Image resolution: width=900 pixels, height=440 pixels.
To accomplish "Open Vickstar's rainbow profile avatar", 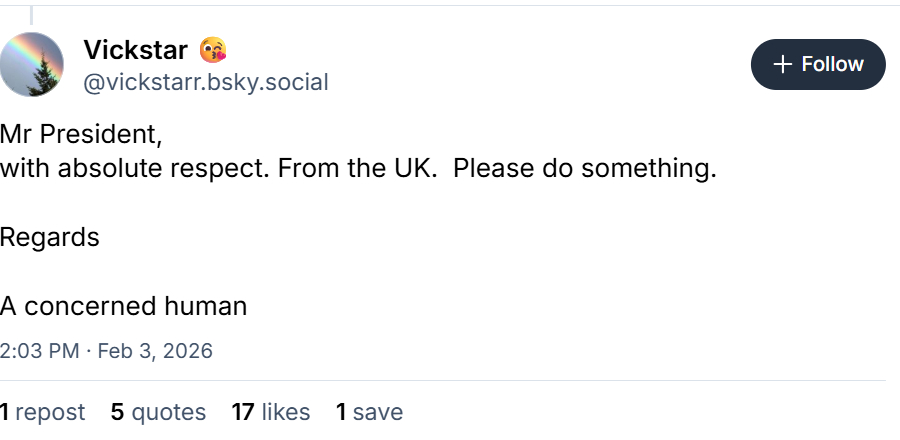I will 32,65.
